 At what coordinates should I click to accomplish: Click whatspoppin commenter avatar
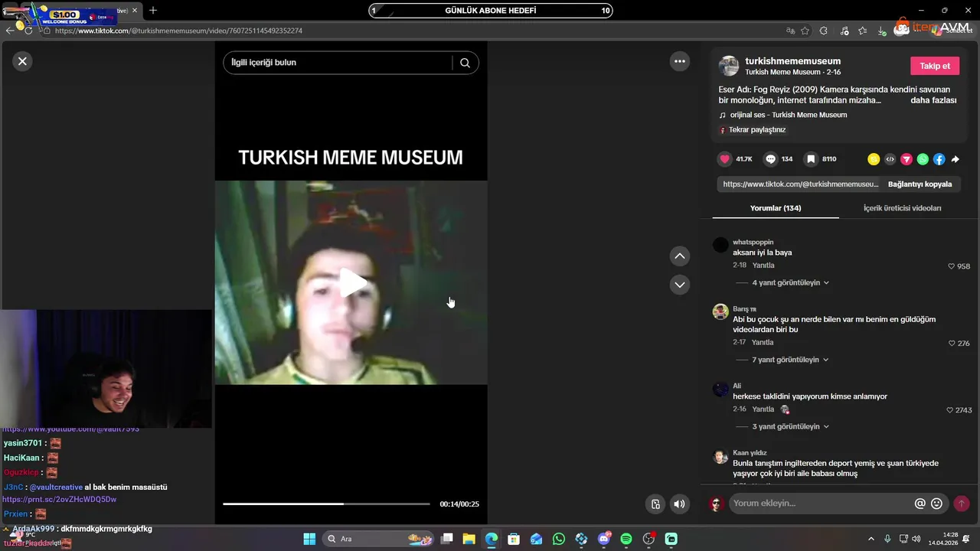720,245
